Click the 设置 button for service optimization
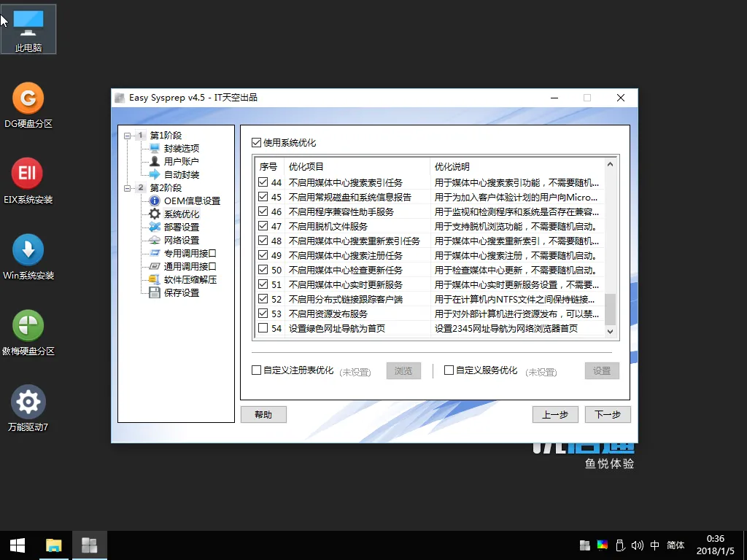The width and height of the screenshot is (747, 560). (x=602, y=370)
